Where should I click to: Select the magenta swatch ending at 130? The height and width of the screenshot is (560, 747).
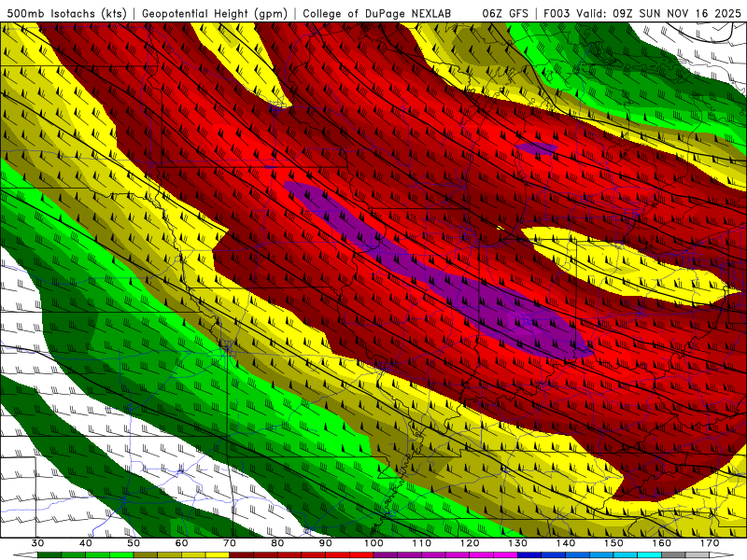point(505,555)
